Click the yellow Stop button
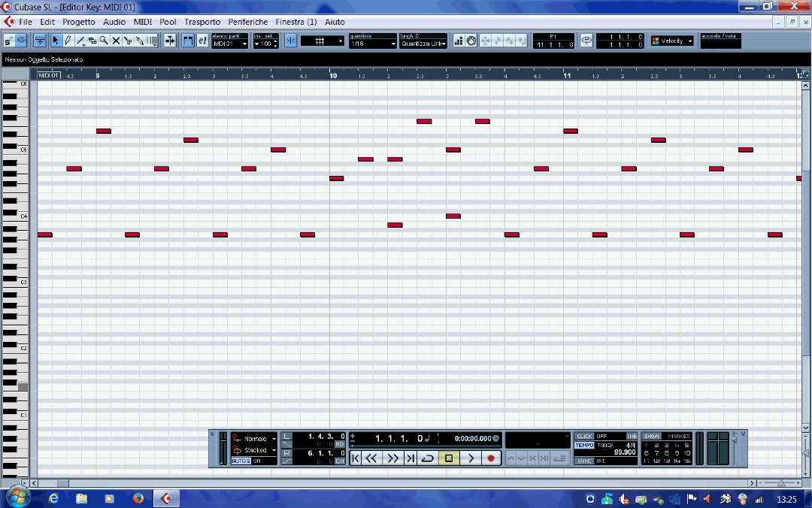The height and width of the screenshot is (508, 812). (449, 458)
